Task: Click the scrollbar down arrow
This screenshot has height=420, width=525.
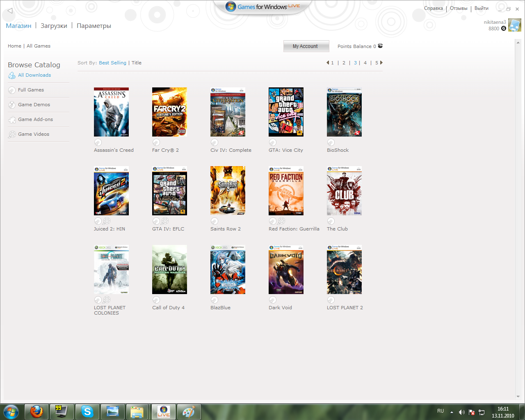Action: (x=518, y=397)
